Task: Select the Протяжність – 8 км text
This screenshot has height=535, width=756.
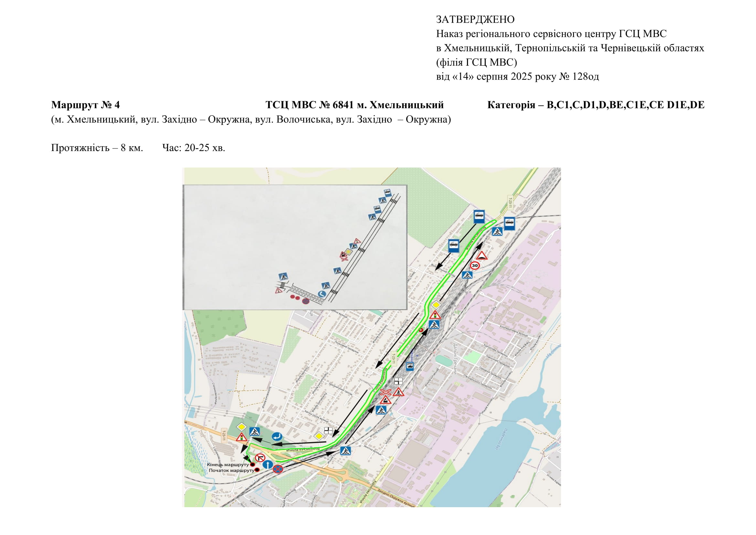Action: (97, 148)
